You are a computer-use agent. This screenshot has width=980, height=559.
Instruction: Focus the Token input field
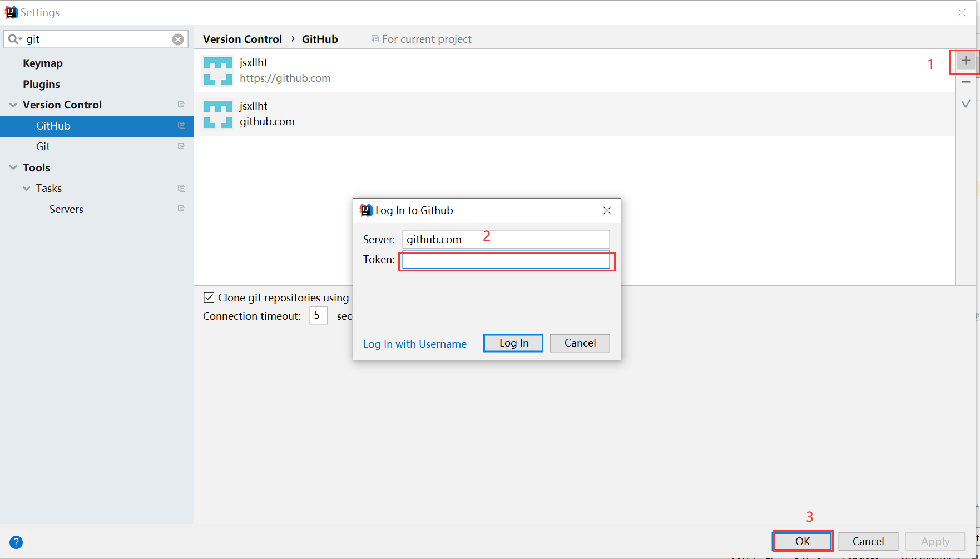[506, 260]
